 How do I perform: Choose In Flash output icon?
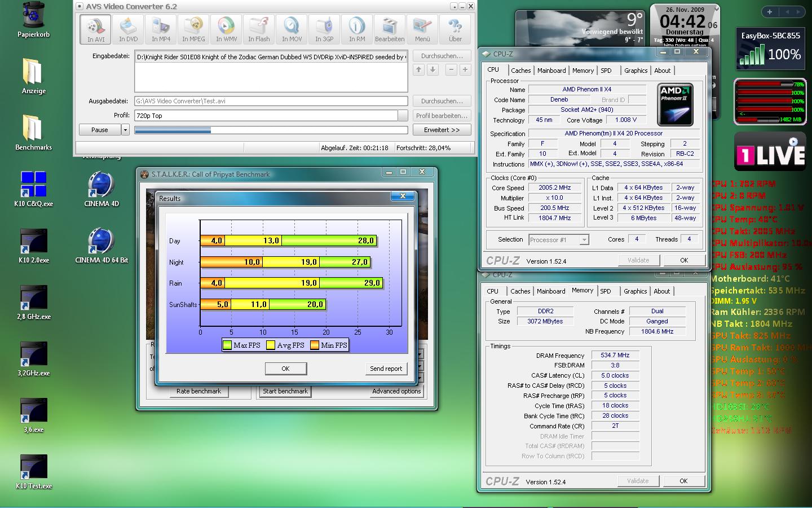259,29
